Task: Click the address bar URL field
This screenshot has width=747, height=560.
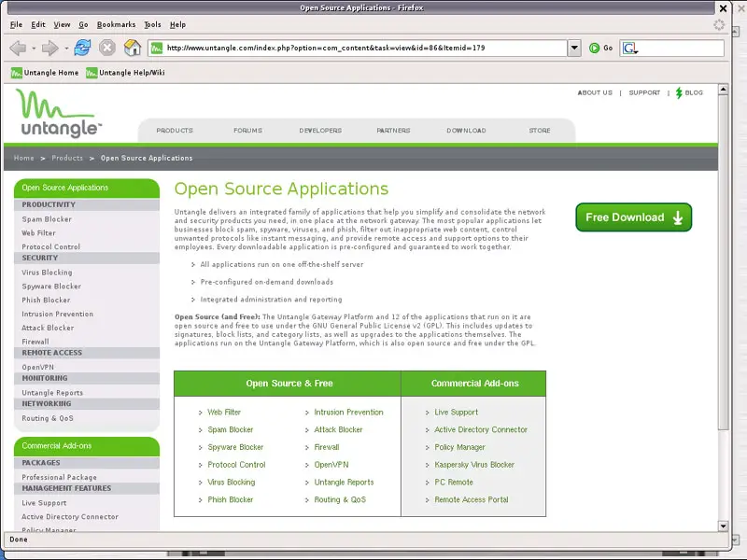Action: [358, 48]
